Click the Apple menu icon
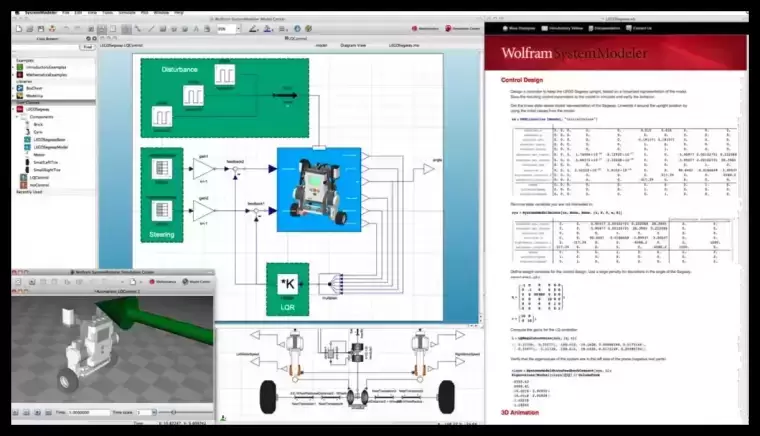The height and width of the screenshot is (436, 760). [18, 13]
